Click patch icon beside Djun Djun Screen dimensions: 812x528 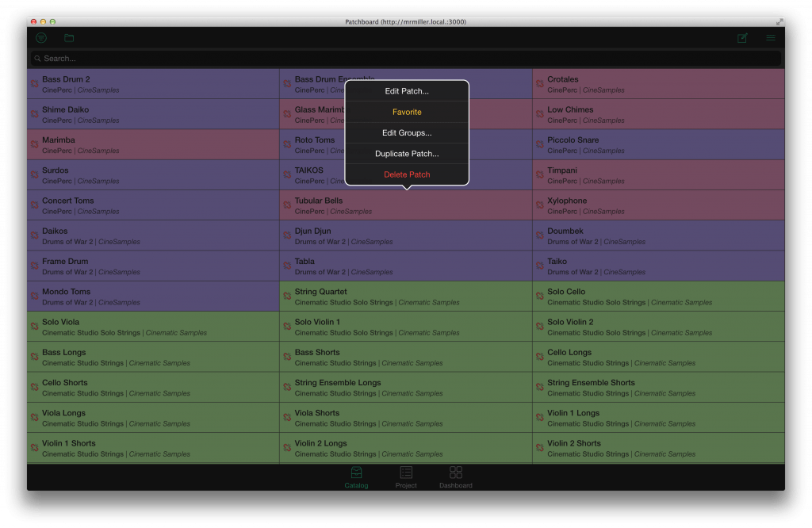point(287,235)
